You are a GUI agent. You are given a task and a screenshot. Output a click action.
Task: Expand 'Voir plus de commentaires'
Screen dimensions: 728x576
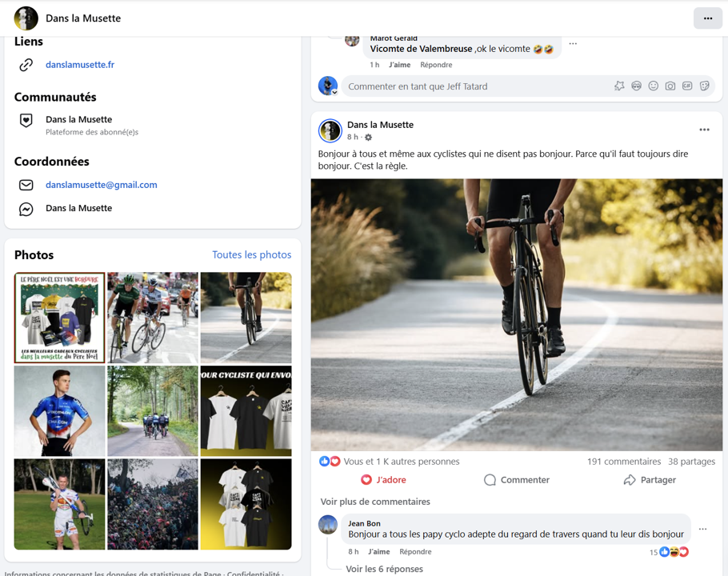[375, 502]
